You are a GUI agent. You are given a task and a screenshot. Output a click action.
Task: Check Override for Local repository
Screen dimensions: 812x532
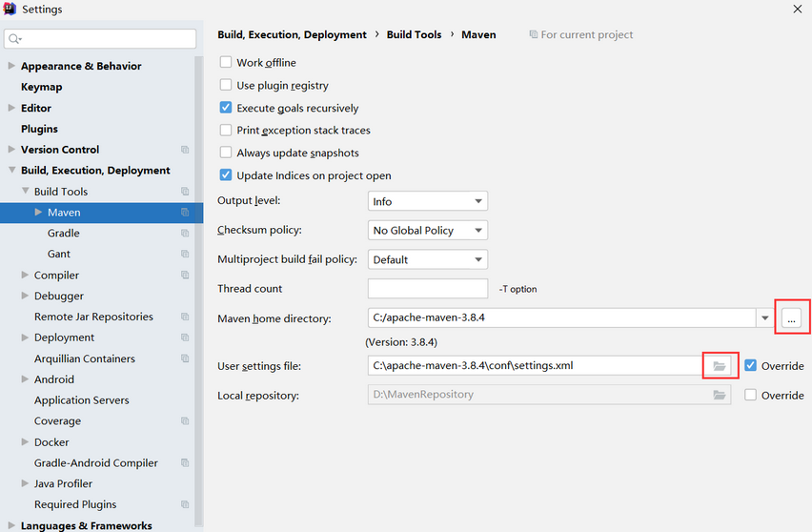(x=750, y=395)
